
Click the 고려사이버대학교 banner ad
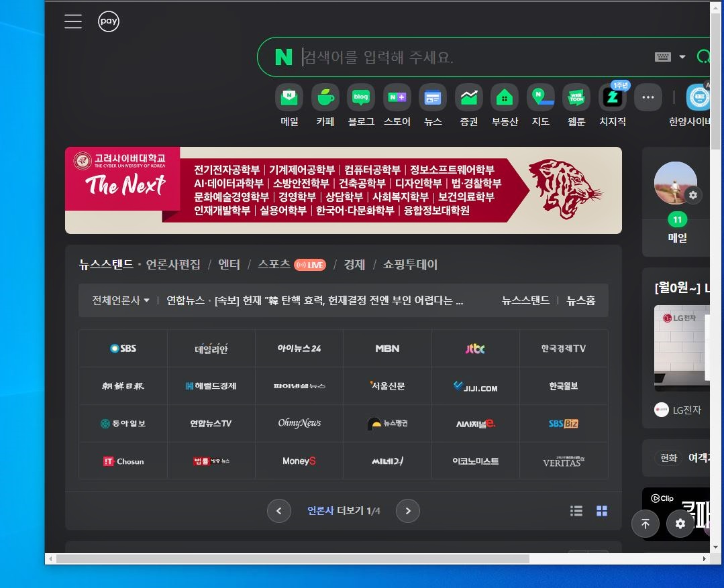(x=343, y=190)
